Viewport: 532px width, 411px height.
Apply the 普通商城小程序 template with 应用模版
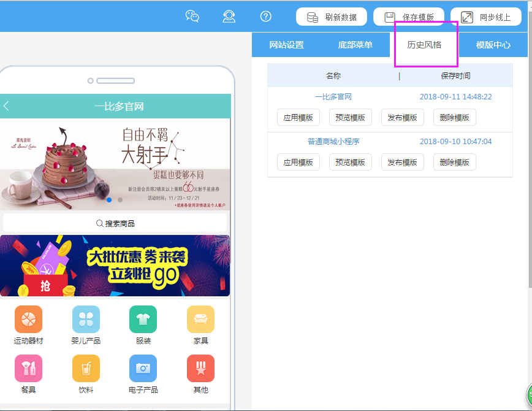coord(298,163)
